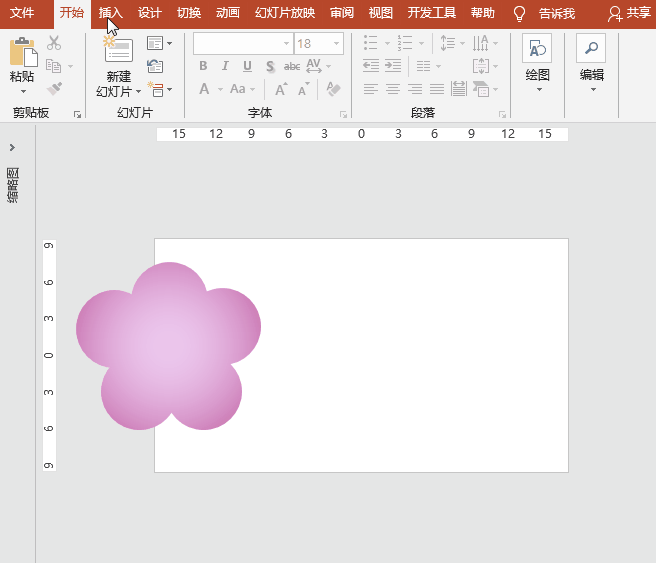Click the New Slide icon
The width and height of the screenshot is (656, 563).
118,49
